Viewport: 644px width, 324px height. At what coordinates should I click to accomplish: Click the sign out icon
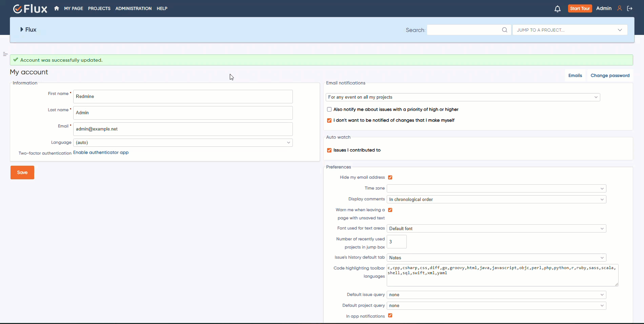630,8
